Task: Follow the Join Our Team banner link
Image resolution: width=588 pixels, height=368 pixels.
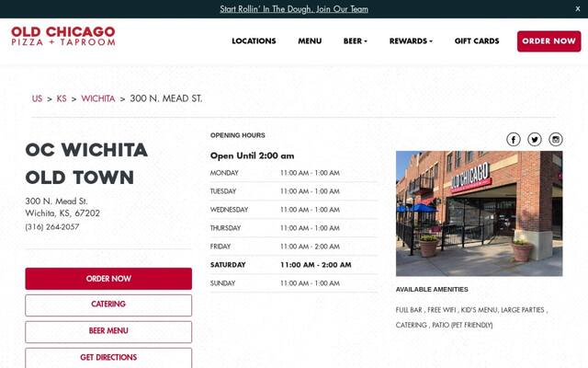Action: [294, 9]
